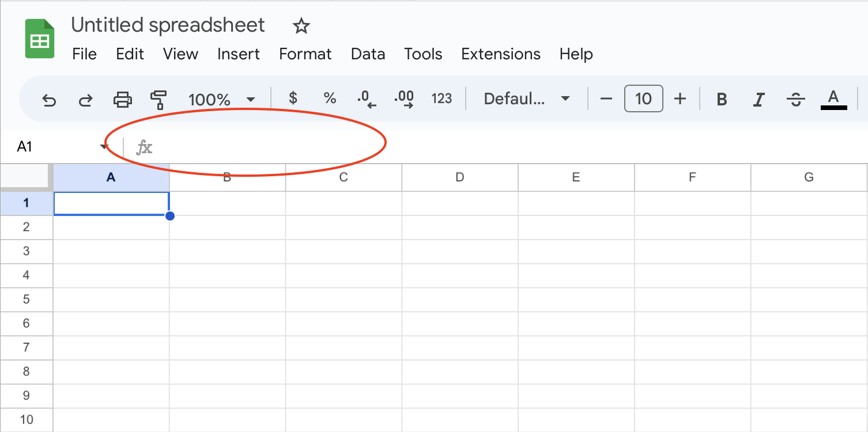This screenshot has height=432, width=868.
Task: Open more number formats via 123 icon
Action: [x=441, y=98]
